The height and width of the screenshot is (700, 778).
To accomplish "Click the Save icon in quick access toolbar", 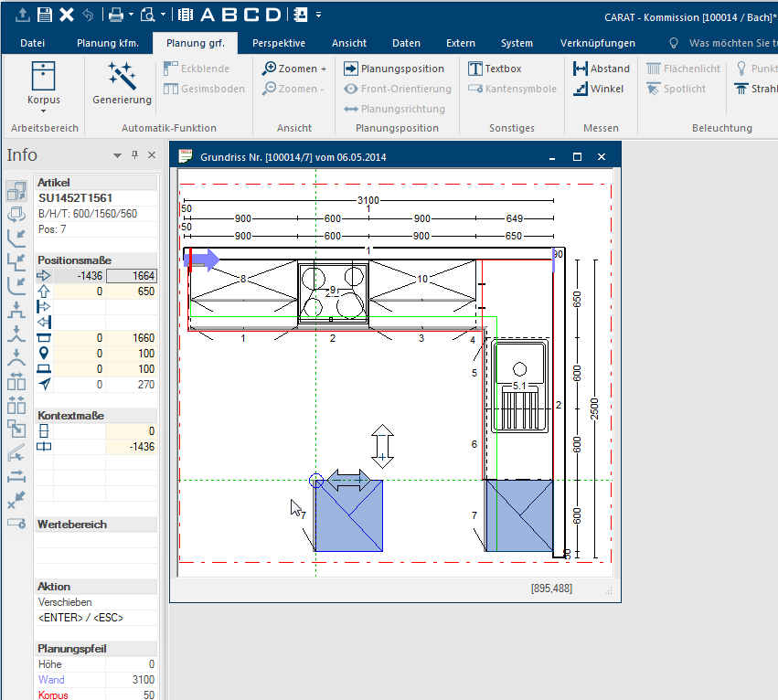I will [45, 15].
